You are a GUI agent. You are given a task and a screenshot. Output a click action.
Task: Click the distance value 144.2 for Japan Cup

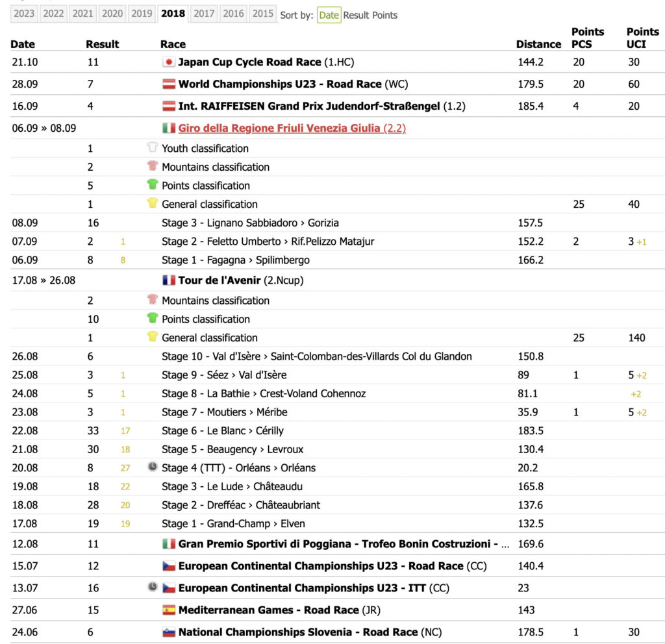click(530, 62)
